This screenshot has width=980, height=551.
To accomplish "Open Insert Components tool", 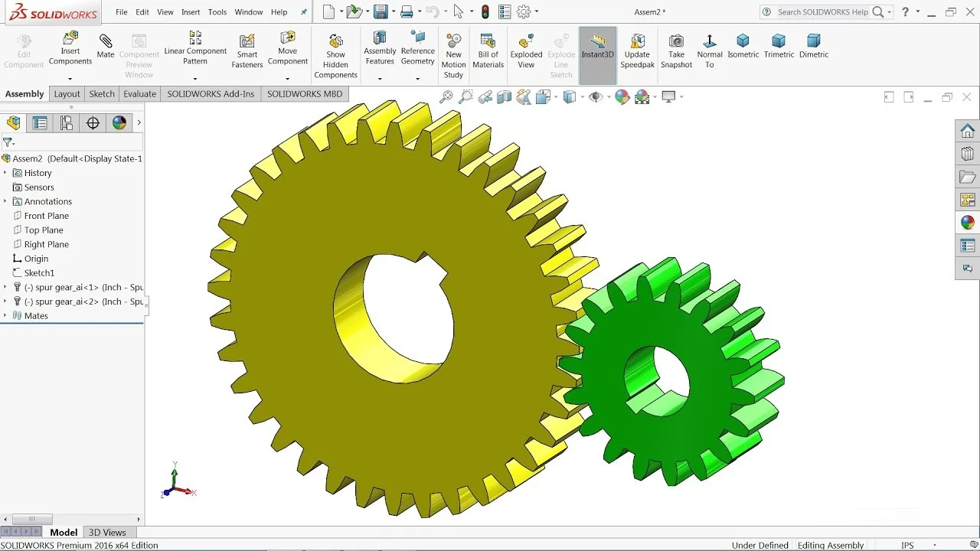I will tap(70, 47).
